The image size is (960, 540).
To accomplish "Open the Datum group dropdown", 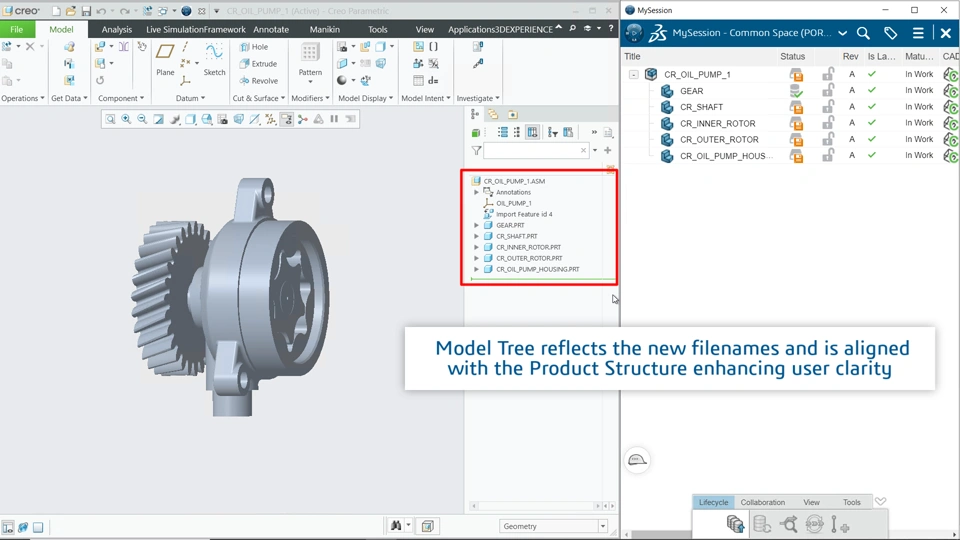I will click(x=190, y=98).
